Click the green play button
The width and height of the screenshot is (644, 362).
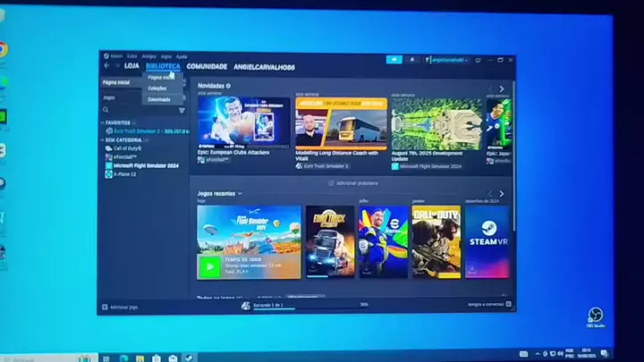click(209, 266)
